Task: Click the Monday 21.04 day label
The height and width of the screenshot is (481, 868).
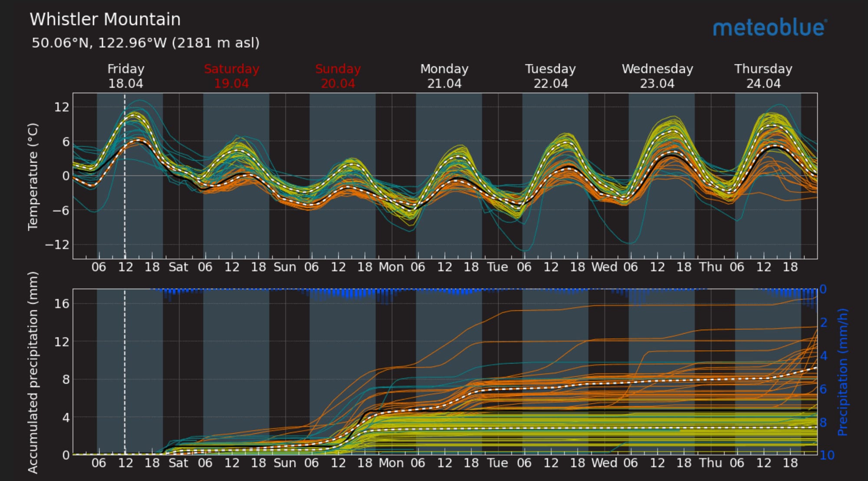Action: (444, 76)
